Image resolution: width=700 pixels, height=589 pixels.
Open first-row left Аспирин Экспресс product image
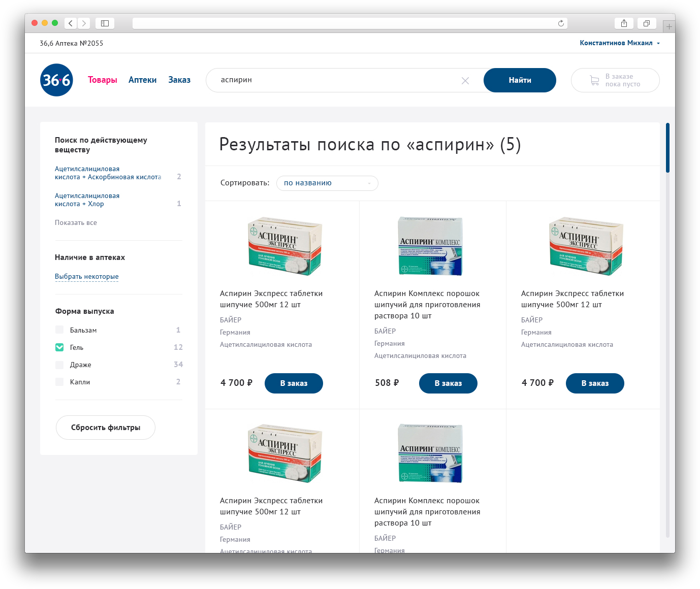point(285,246)
